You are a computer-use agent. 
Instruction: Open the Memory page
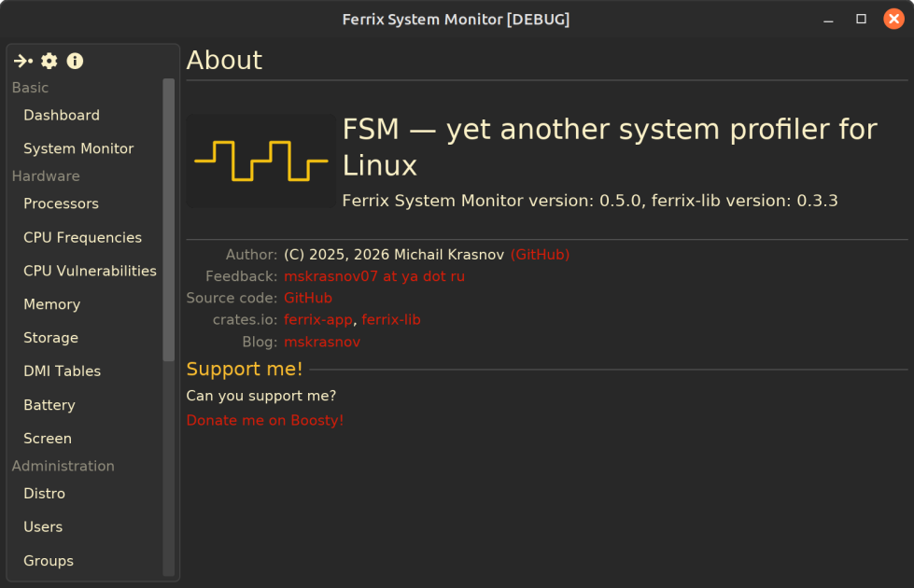point(51,304)
